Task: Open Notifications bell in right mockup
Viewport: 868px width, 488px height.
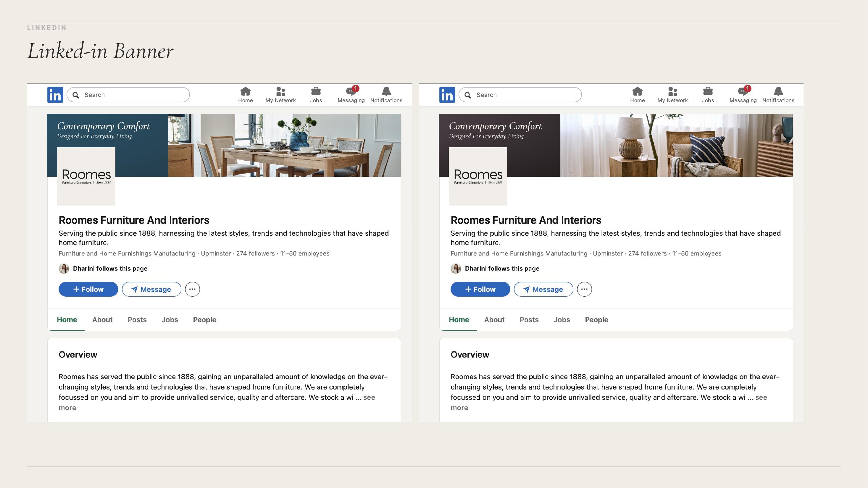Action: click(x=778, y=91)
